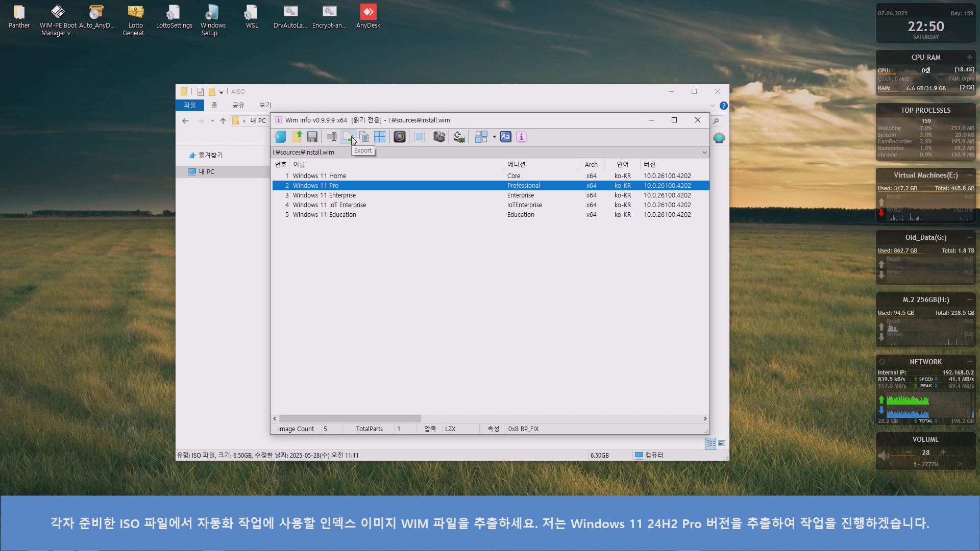Click the rename text-cursor toolbar icon
980x551 pixels.
[x=332, y=137]
